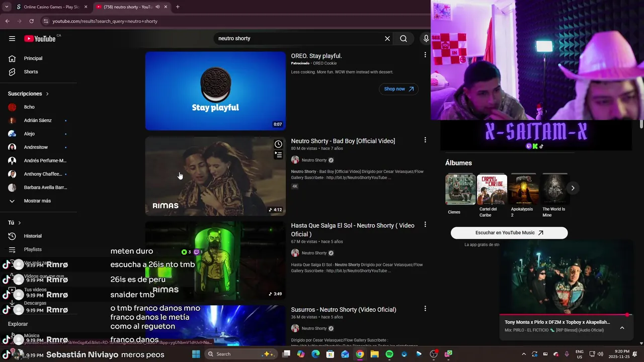Expand the Tú section chevron
644x362 pixels.
[x=20, y=223]
